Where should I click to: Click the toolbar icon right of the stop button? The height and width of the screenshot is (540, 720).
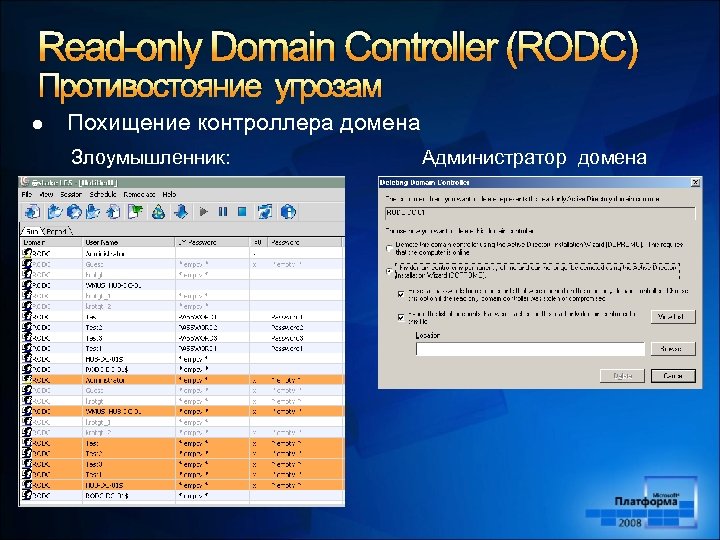pos(265,212)
